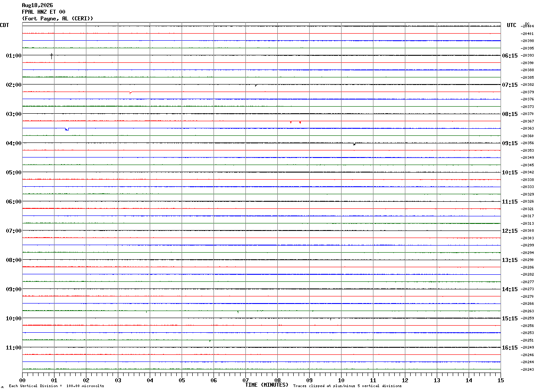Click the black dip on the 04:00 trace

pos(354,144)
